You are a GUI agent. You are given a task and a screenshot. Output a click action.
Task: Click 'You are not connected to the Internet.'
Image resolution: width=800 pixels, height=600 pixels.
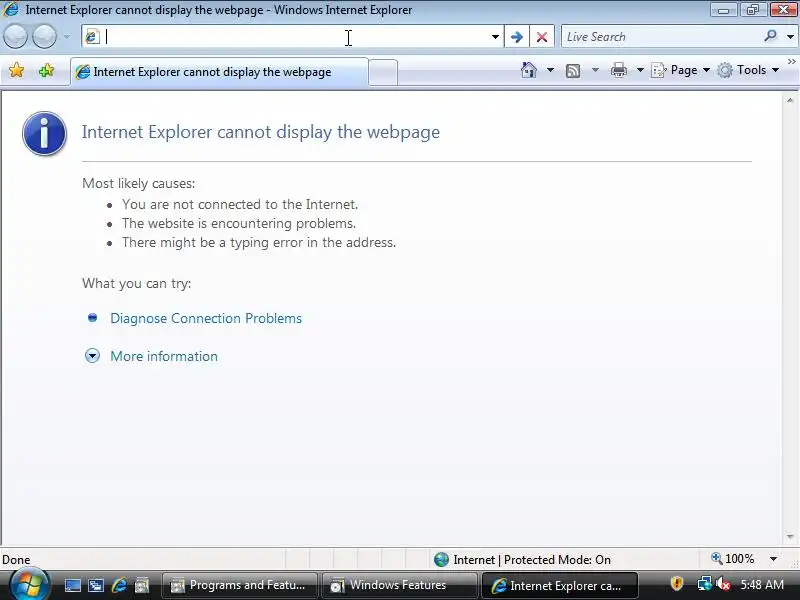(240, 204)
